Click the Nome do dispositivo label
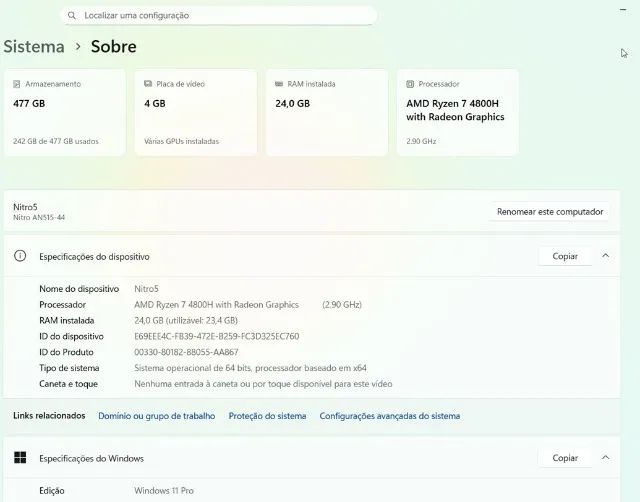Viewport: 640px width, 502px height. pyautogui.click(x=79, y=289)
